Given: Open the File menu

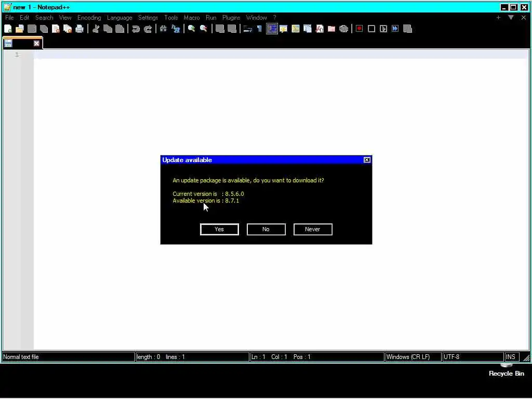Looking at the screenshot, I should point(9,18).
